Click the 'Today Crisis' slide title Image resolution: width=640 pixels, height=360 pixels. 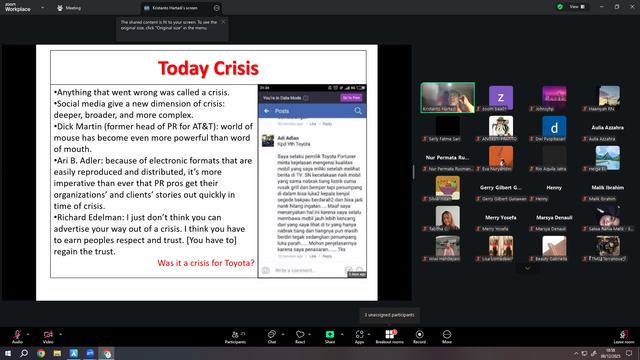208,68
